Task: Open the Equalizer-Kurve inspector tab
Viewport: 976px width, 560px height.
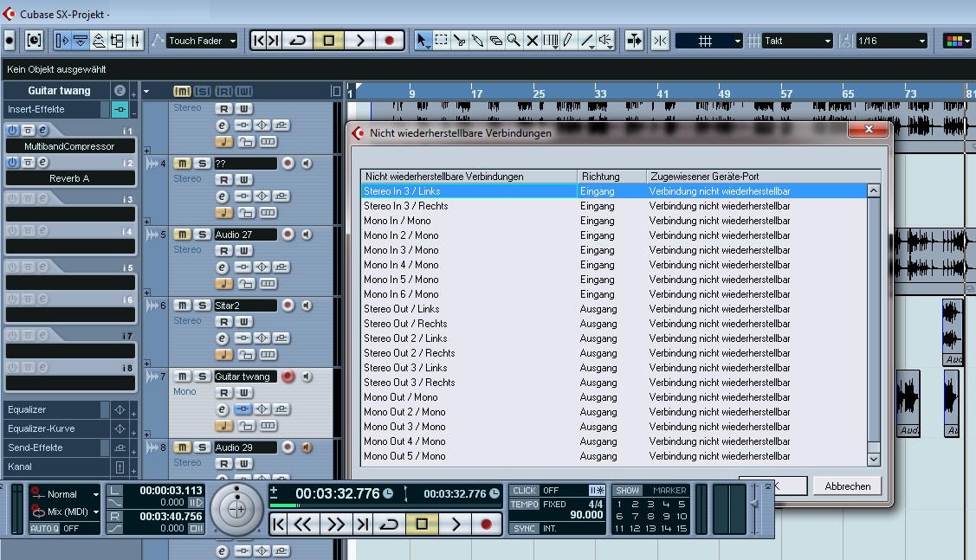Action: (x=52, y=428)
